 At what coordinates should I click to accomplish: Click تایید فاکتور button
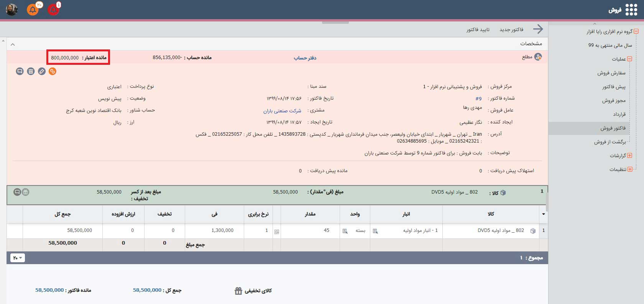coord(478,30)
